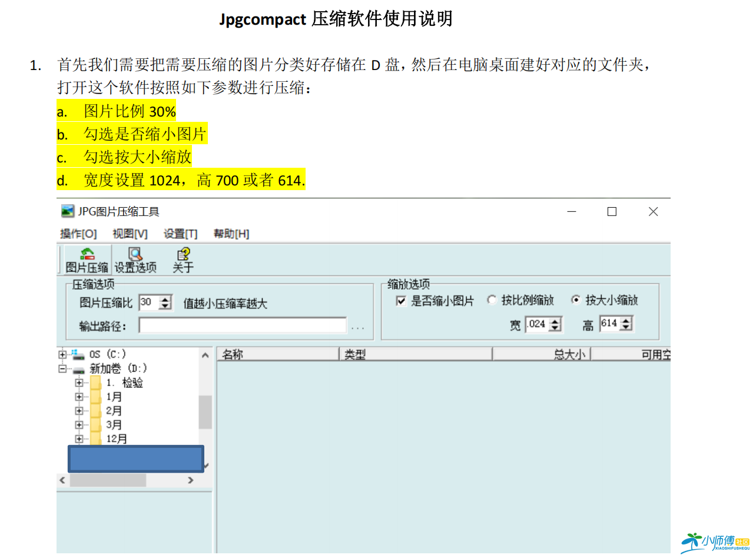The width and height of the screenshot is (756, 558).
Task: Click the 输出路径 input field
Action: click(241, 324)
